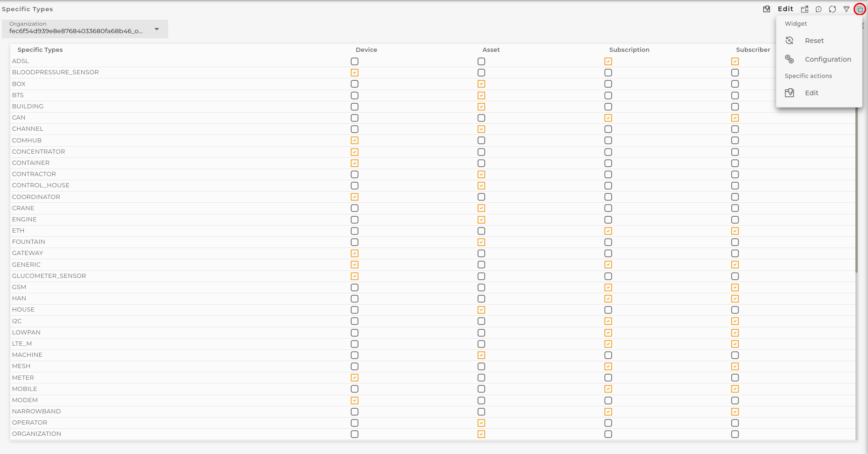Check the Device box for ADSL
This screenshot has width=868, height=454.
pos(354,61)
